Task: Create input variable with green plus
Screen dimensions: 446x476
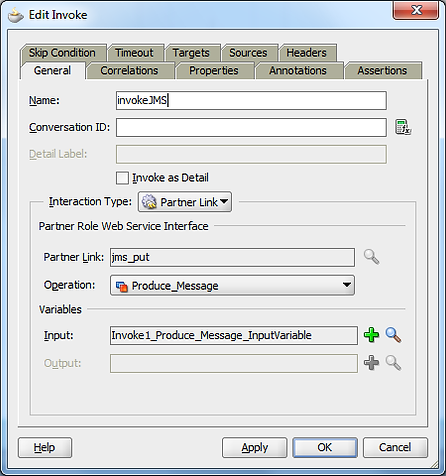Action: click(x=371, y=335)
